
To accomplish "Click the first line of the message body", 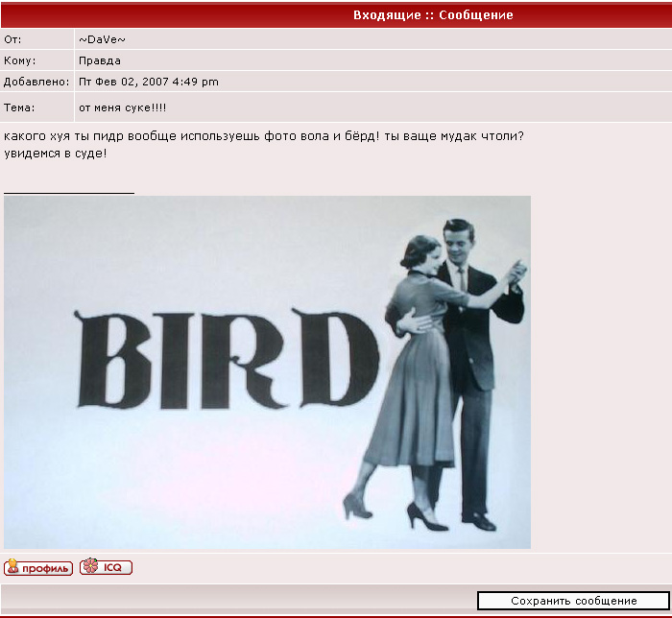I will [263, 135].
